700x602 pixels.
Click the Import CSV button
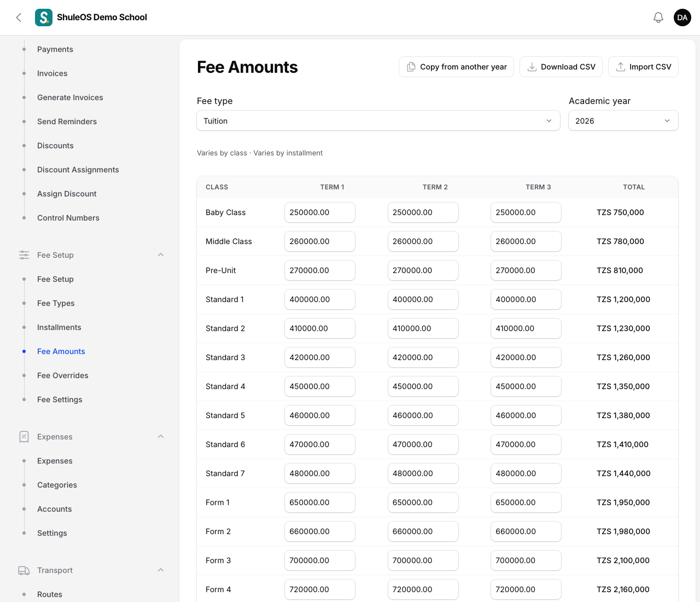coord(643,67)
